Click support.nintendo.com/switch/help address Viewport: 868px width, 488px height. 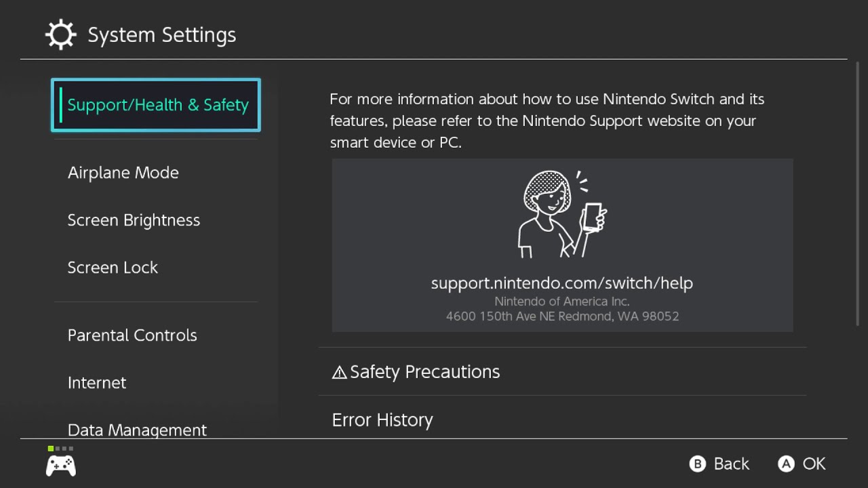(562, 283)
